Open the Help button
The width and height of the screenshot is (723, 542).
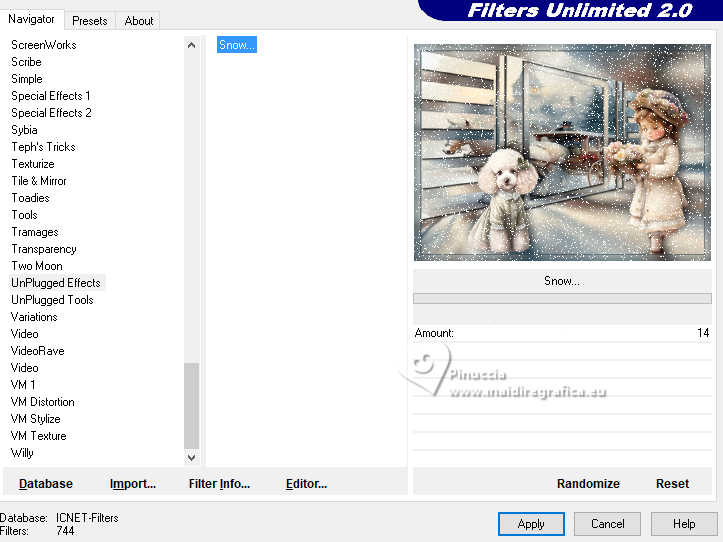(x=684, y=524)
